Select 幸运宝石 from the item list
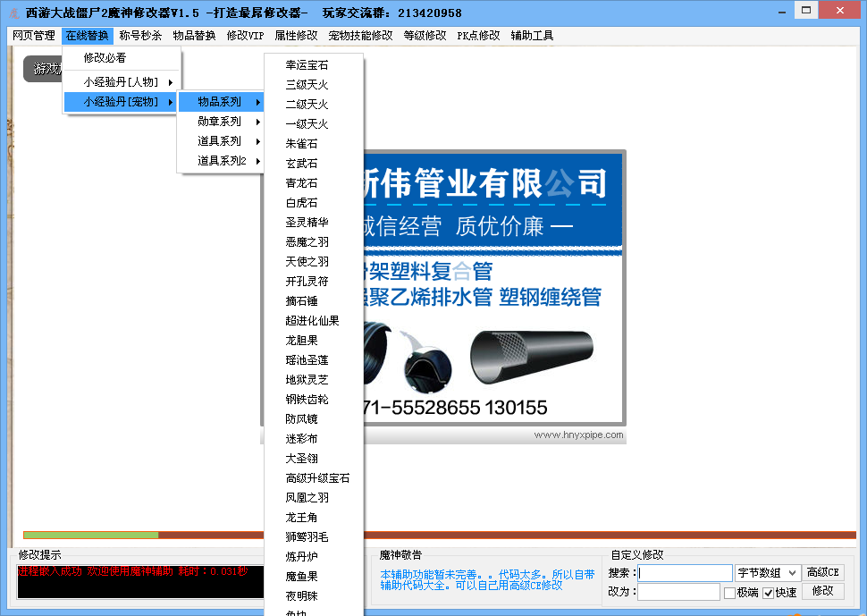Image resolution: width=867 pixels, height=616 pixels. [x=307, y=65]
